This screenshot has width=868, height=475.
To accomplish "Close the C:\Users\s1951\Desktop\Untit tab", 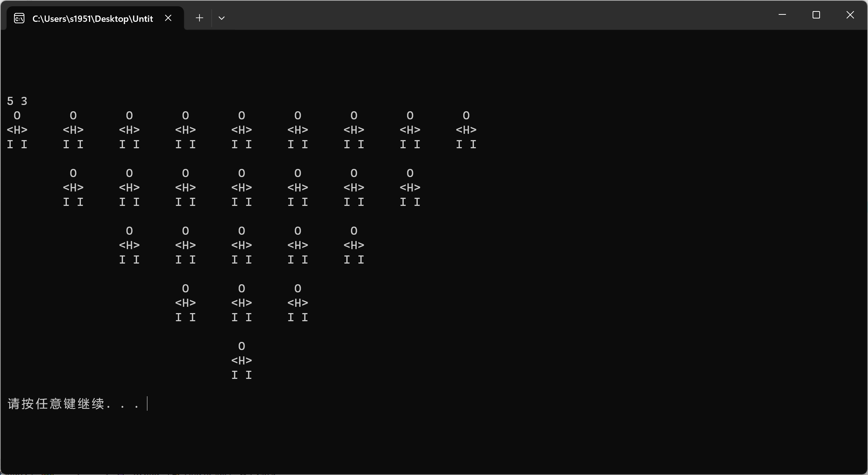I will [168, 18].
